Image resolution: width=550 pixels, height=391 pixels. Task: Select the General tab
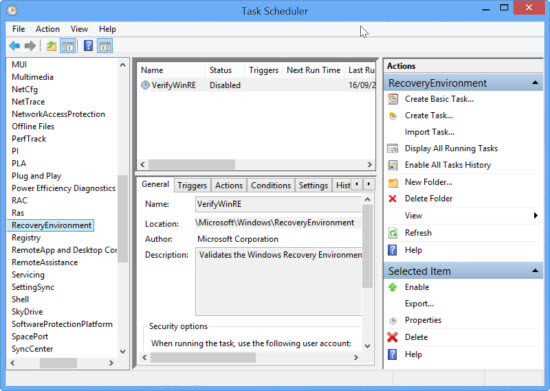click(155, 184)
